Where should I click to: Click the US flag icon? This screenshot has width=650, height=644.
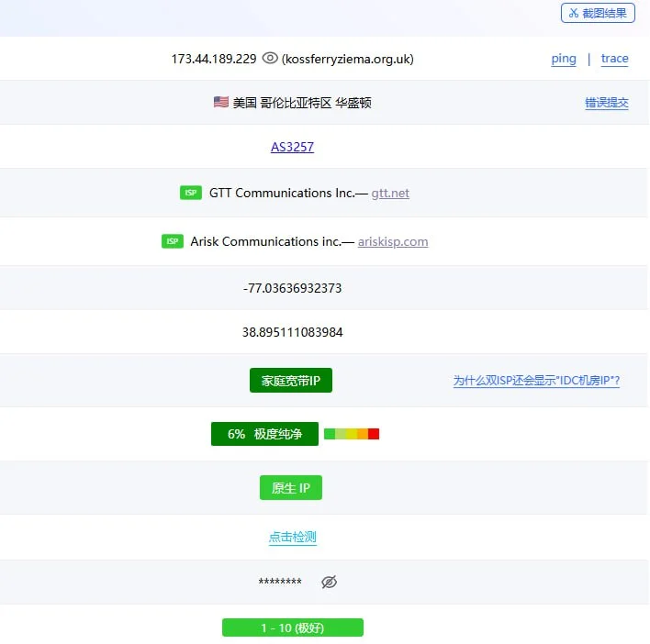(x=221, y=102)
